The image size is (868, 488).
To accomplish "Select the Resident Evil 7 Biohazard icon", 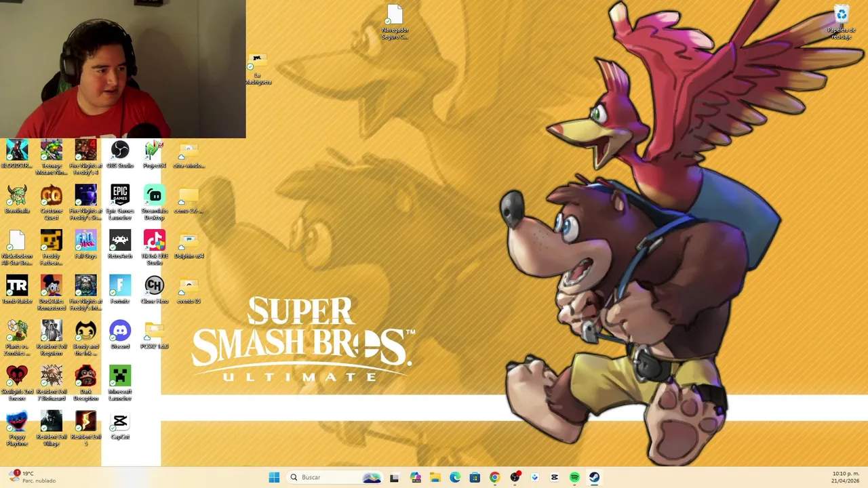I will point(52,384).
